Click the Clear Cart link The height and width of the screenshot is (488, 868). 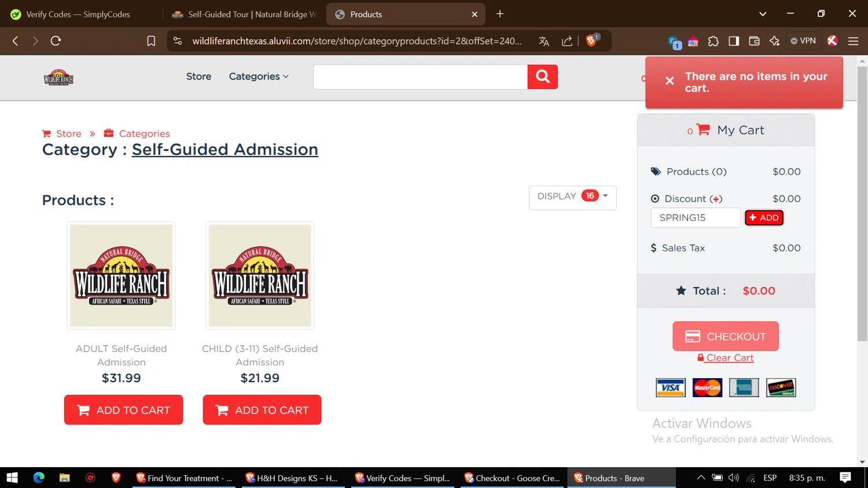coord(726,358)
